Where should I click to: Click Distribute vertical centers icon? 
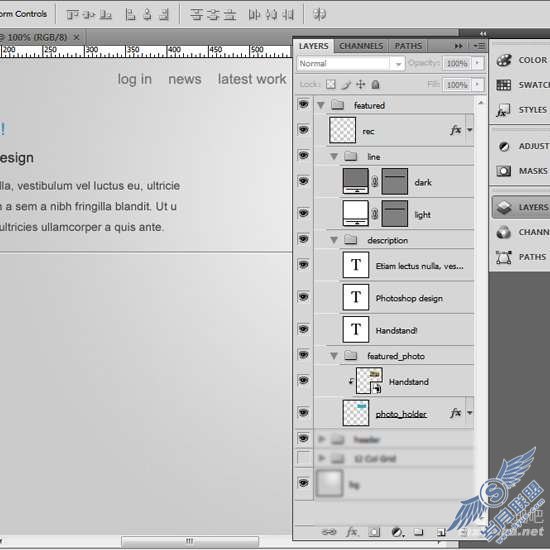coord(213,14)
